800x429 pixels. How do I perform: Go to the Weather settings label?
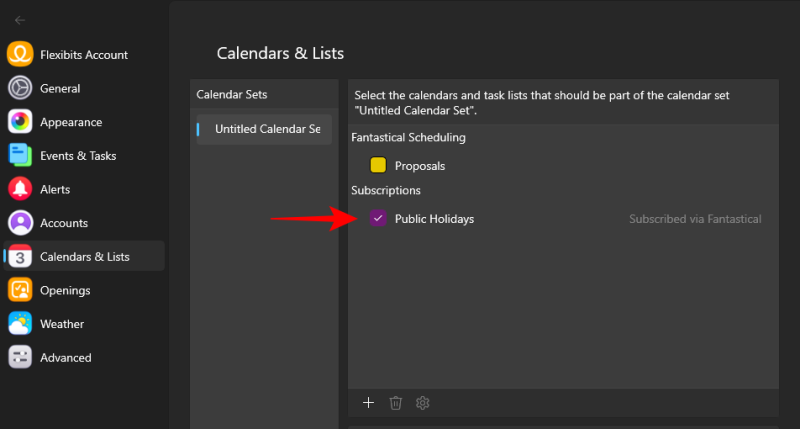pyautogui.click(x=61, y=324)
